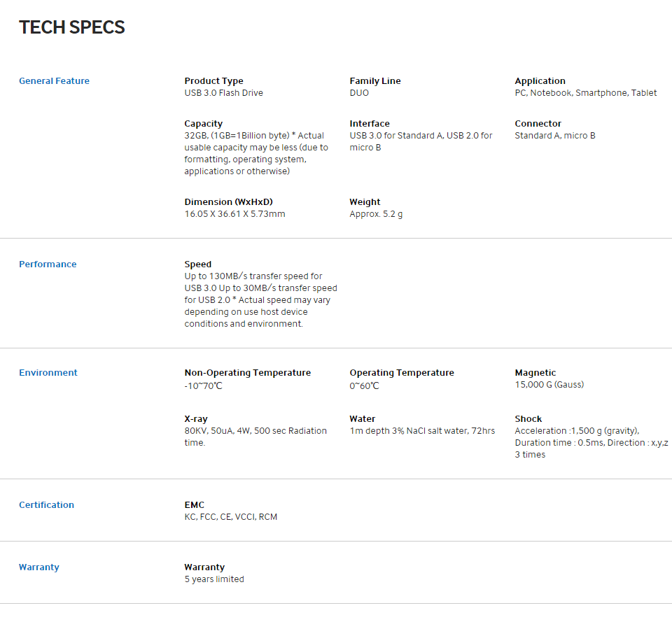Click the Environment section label

[x=48, y=373]
